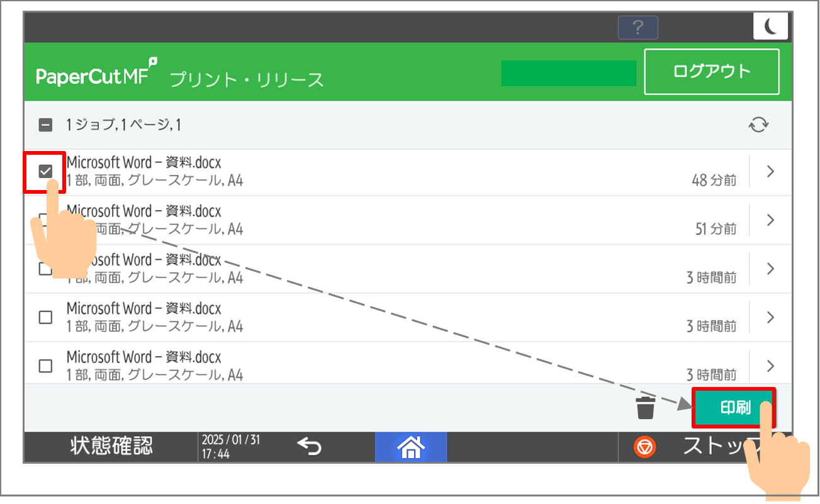820x504 pixels.
Task: Select the '48 分前' timestamp
Action: (x=714, y=181)
